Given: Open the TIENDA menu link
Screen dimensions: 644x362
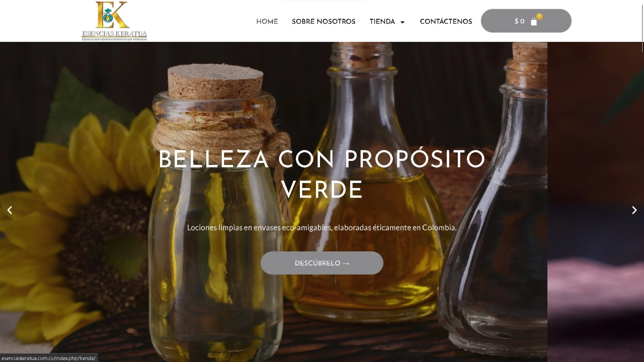Looking at the screenshot, I should point(382,22).
